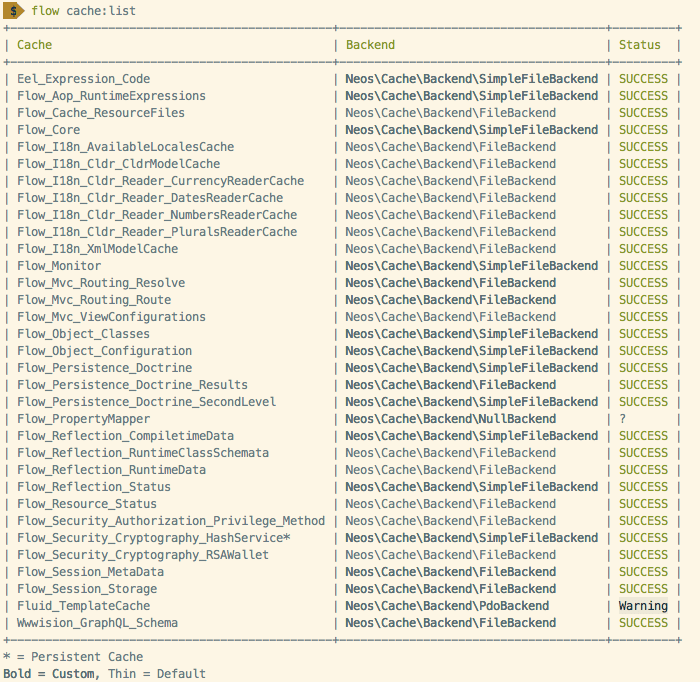The image size is (700, 682).
Task: Select the Flow_Resource_Status cache name
Action: 87,504
